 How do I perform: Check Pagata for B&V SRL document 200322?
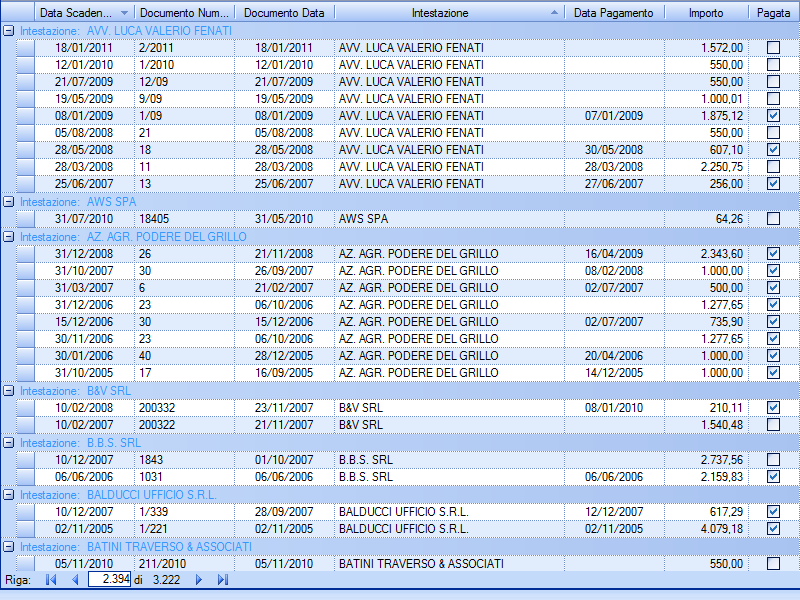tap(773, 424)
